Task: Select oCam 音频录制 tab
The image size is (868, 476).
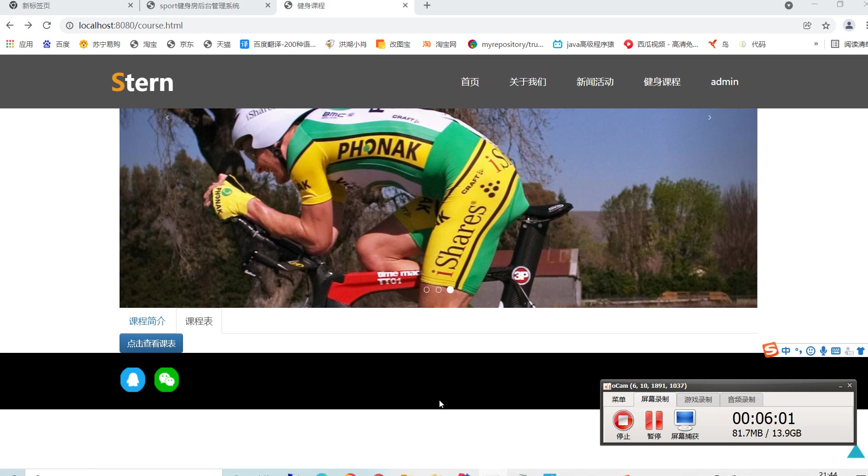Action: 741,399
